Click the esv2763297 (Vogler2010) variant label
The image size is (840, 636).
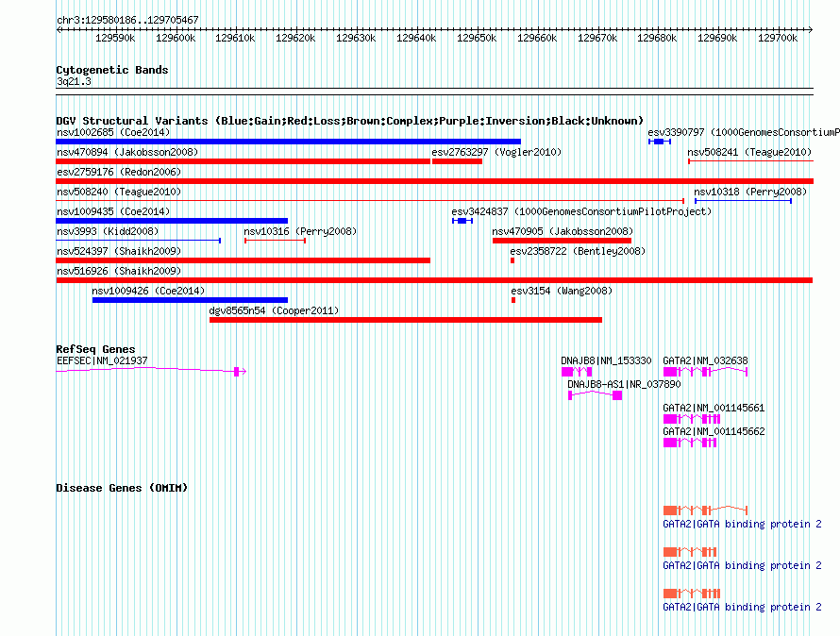496,152
